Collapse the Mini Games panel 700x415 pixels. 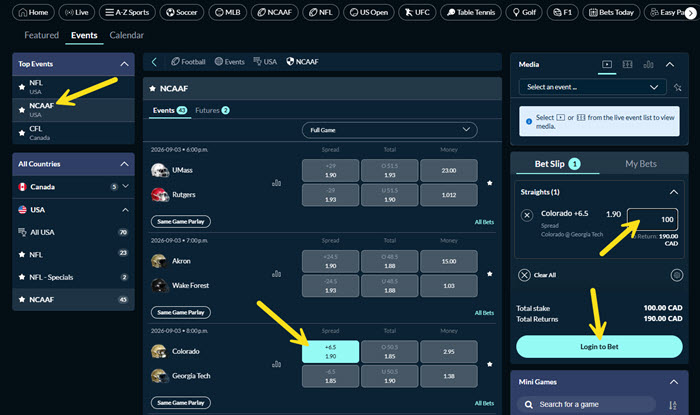click(x=674, y=382)
